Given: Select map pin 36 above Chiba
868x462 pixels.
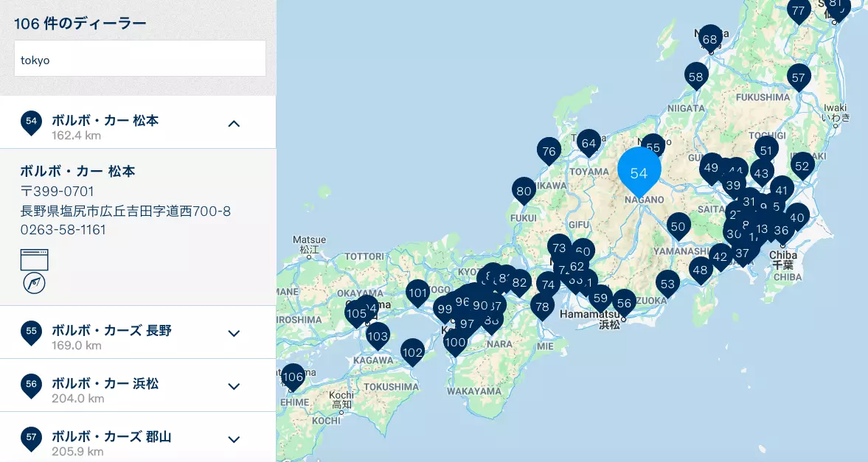Looking at the screenshot, I should pyautogui.click(x=781, y=231).
